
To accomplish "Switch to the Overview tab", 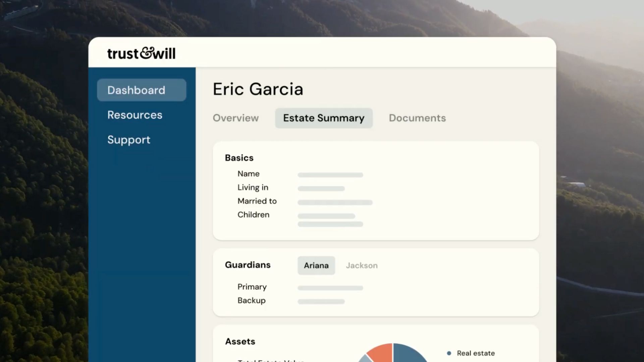I will (235, 118).
